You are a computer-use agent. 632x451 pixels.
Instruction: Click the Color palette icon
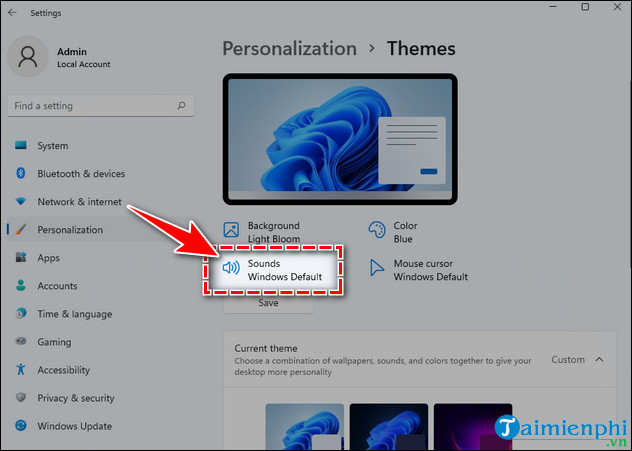click(x=377, y=229)
